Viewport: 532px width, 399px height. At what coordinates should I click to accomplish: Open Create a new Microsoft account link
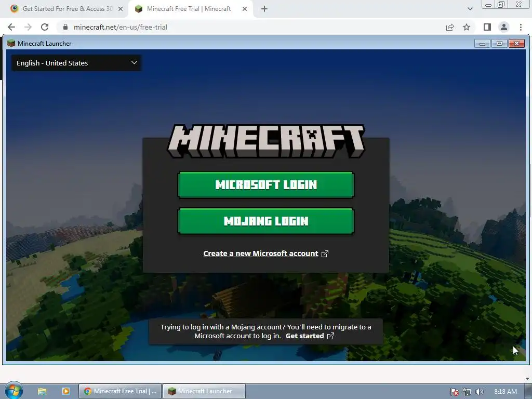click(261, 254)
